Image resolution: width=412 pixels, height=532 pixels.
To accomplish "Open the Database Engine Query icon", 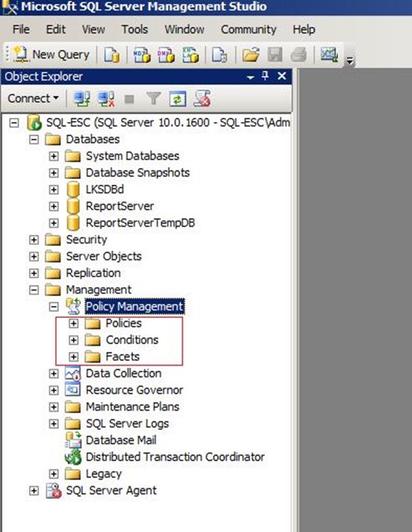I will (111, 54).
